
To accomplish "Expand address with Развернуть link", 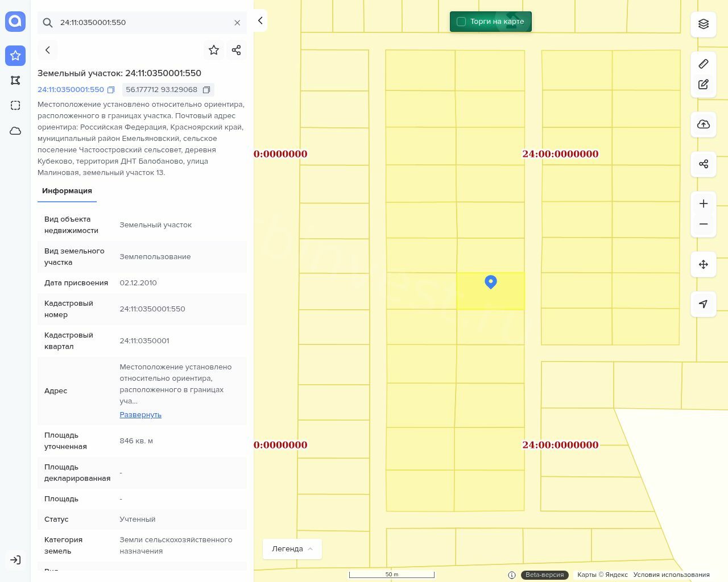I will point(140,415).
